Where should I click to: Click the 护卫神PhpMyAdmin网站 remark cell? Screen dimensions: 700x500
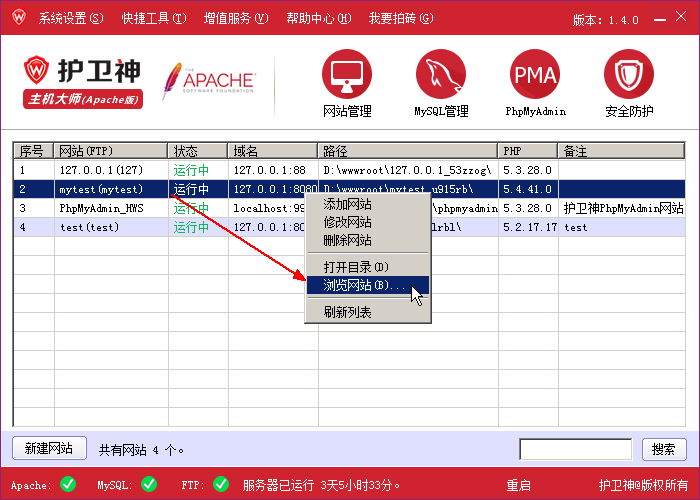(623, 208)
